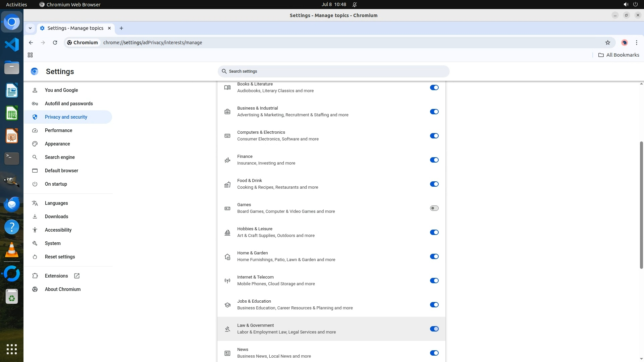Open Appearance settings section
The height and width of the screenshot is (362, 644).
pyautogui.click(x=57, y=144)
